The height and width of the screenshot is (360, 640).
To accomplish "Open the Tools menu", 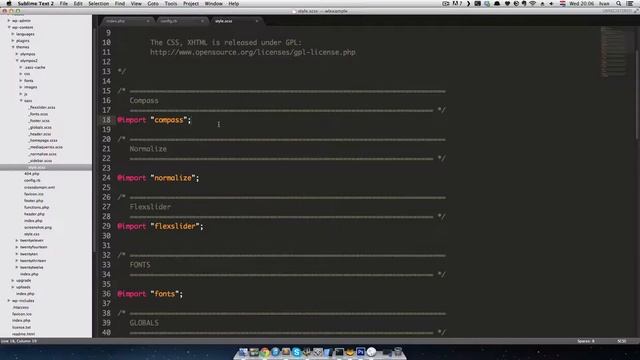I will 171,3.
